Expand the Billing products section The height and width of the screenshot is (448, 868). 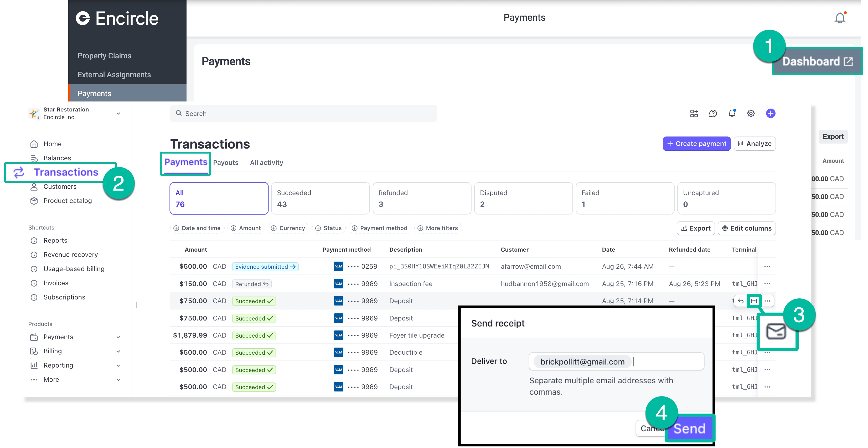pos(118,351)
